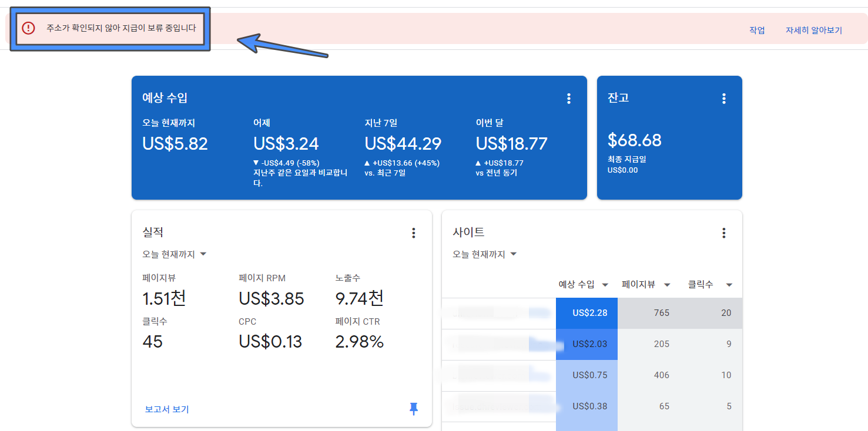The width and height of the screenshot is (868, 431).
Task: Open the 실적 card three-dot menu
Action: pyautogui.click(x=414, y=233)
